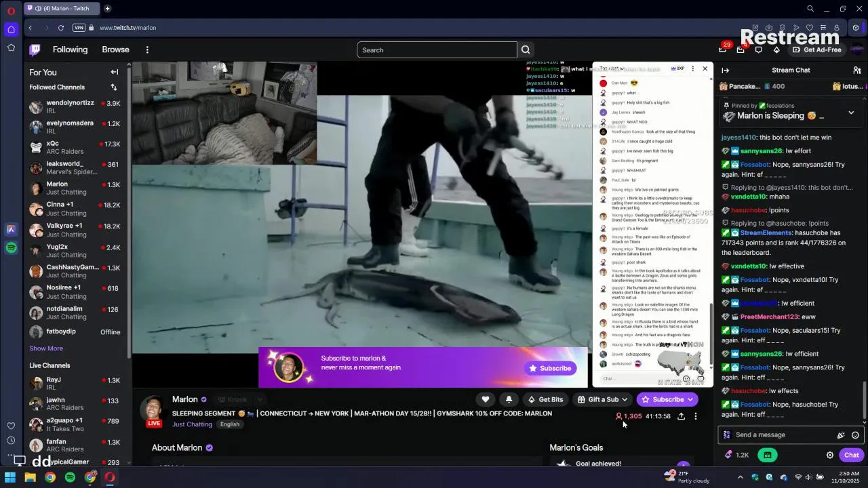
Task: Open chat settings gear icon
Action: tap(829, 455)
